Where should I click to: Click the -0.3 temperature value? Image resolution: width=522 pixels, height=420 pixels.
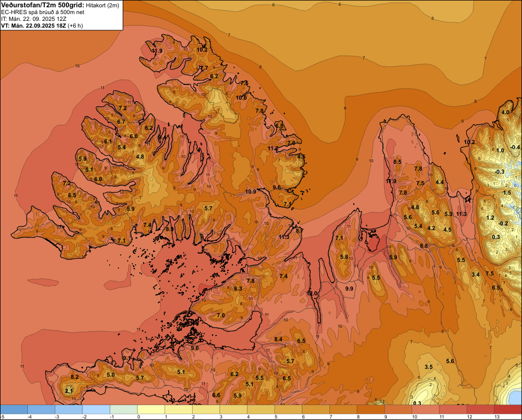click(x=500, y=172)
